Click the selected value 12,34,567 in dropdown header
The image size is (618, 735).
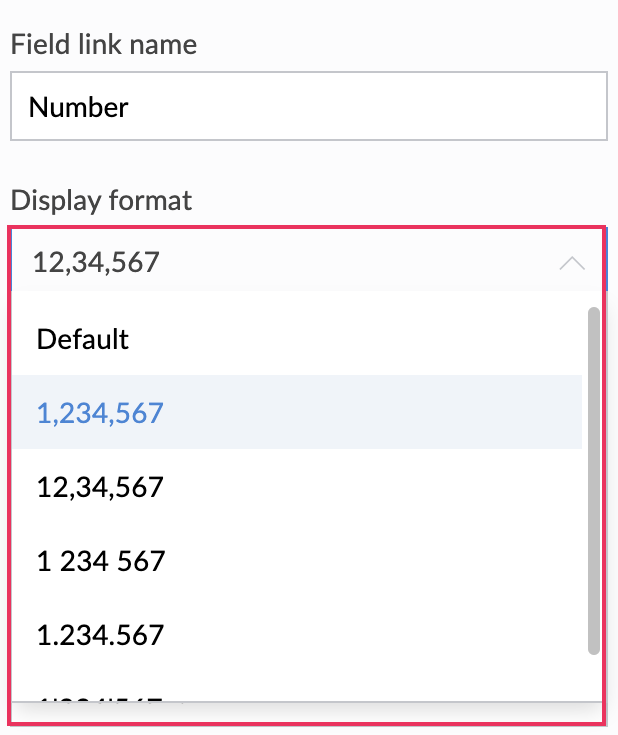click(x=96, y=263)
